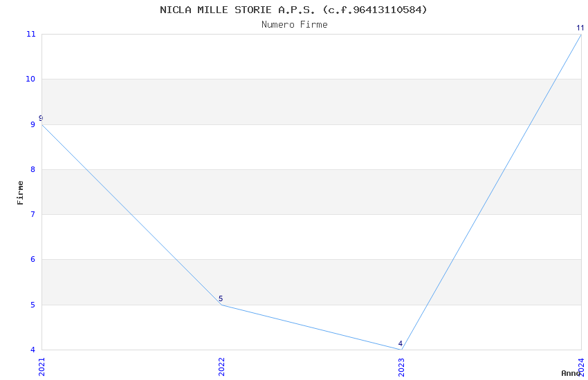The image size is (588, 380).
Task: Select the 2021 year tick label
Action: click(42, 364)
